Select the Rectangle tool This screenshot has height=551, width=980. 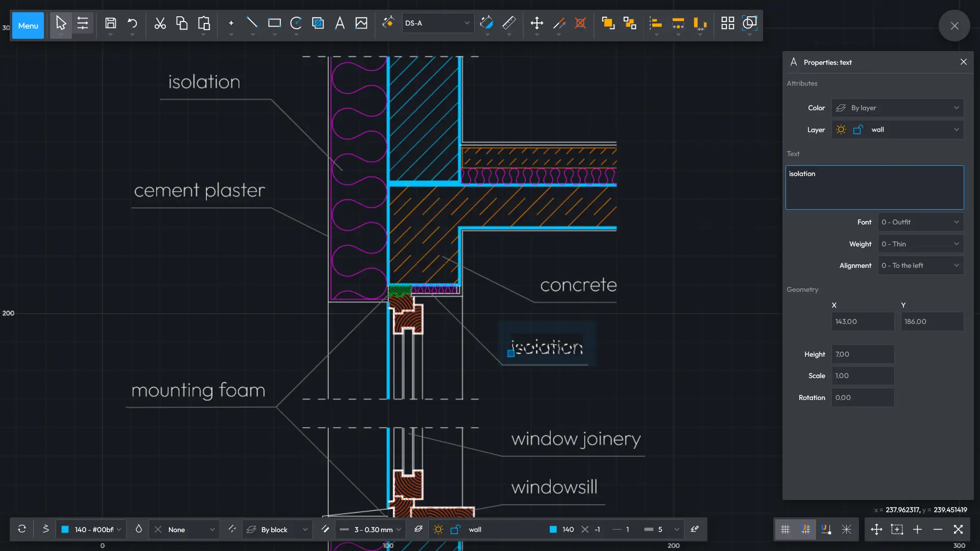276,23
